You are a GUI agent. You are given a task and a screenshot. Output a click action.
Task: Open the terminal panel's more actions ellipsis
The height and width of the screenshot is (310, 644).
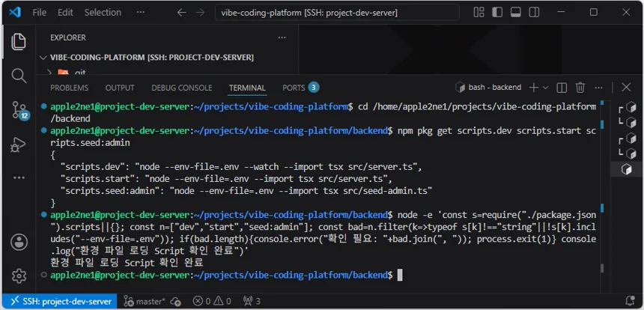[x=599, y=88]
